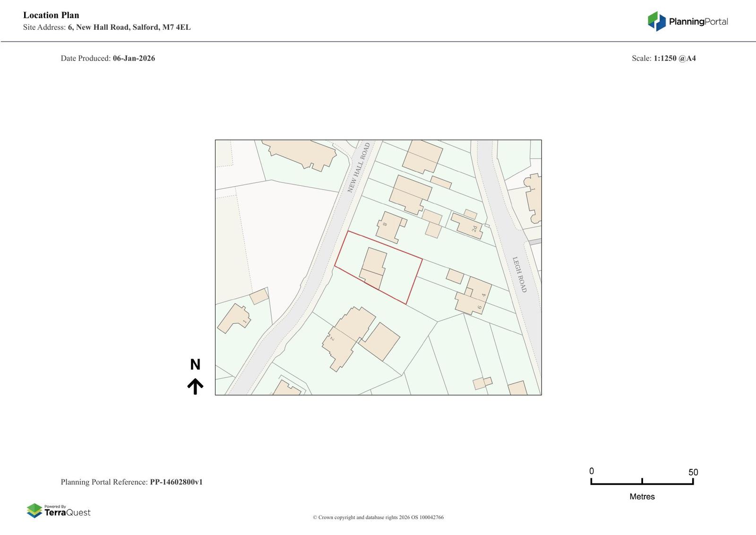Click the site address text
756x535 pixels.
pyautogui.click(x=107, y=27)
